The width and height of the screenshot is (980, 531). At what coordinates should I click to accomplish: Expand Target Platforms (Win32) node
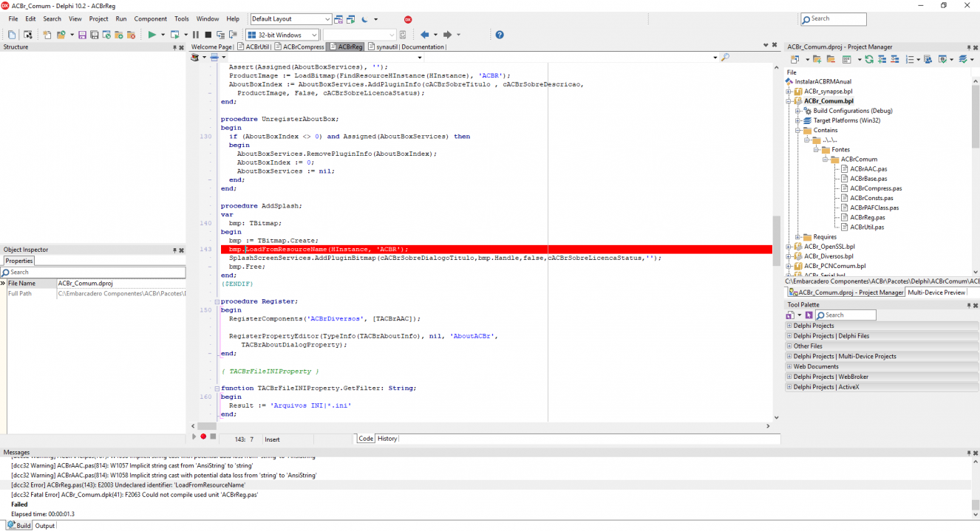point(799,120)
